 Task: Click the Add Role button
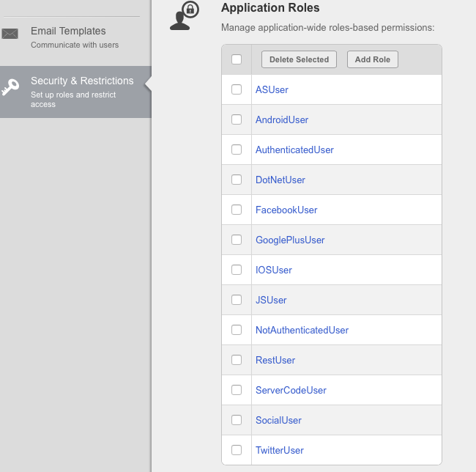click(373, 59)
